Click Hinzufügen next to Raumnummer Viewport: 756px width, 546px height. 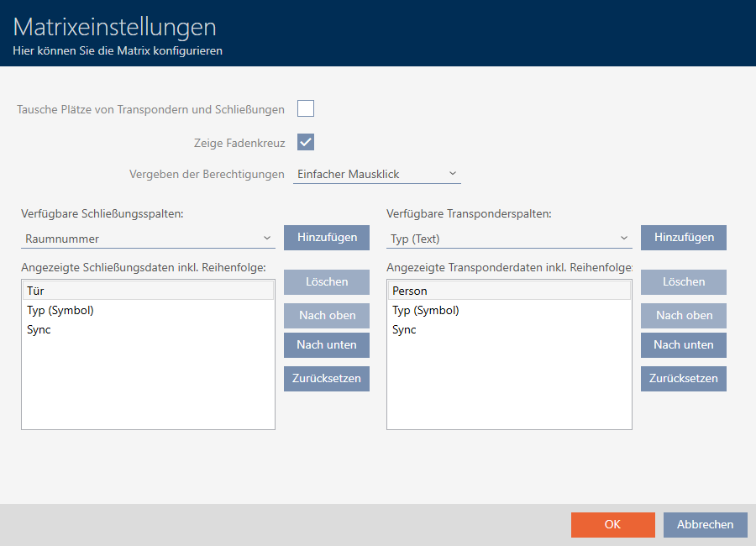326,238
